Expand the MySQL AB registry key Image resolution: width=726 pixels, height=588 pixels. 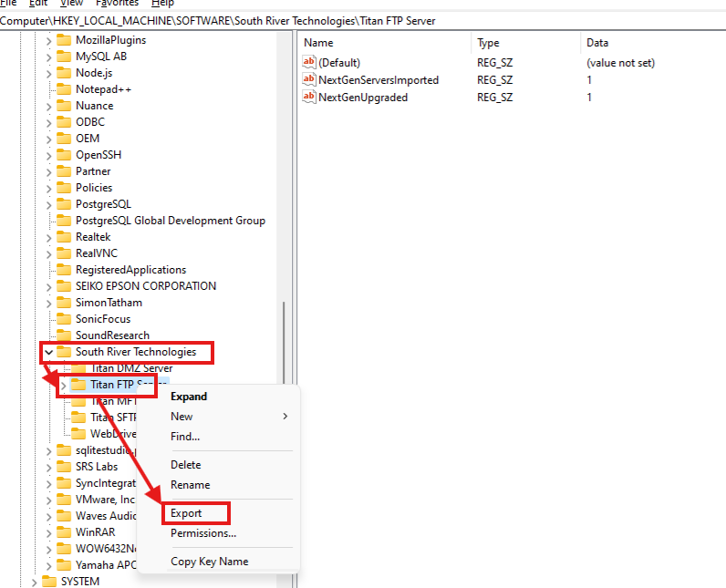[x=47, y=57]
